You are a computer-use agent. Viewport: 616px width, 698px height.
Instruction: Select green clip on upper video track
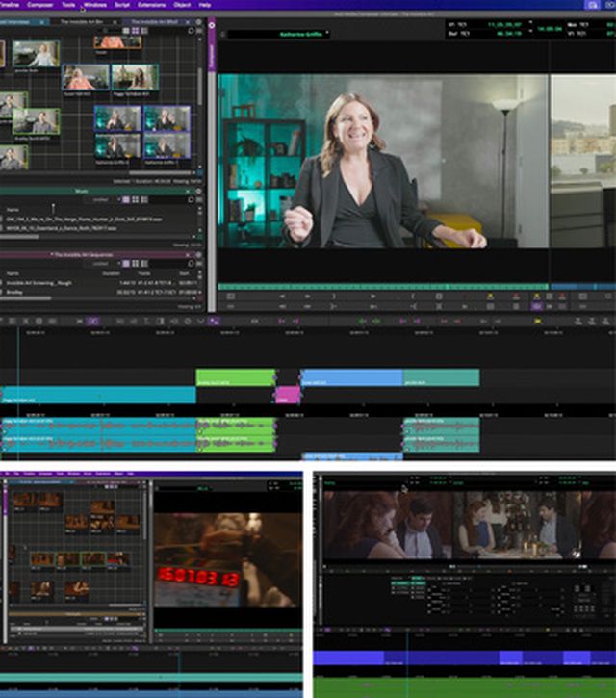click(235, 377)
